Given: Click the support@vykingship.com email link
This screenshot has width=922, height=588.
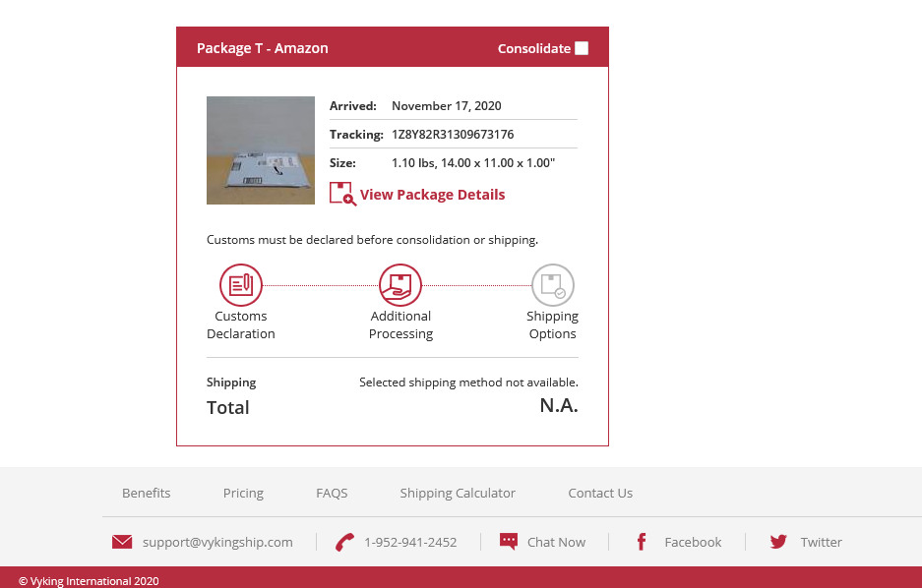Looking at the screenshot, I should coord(217,542).
